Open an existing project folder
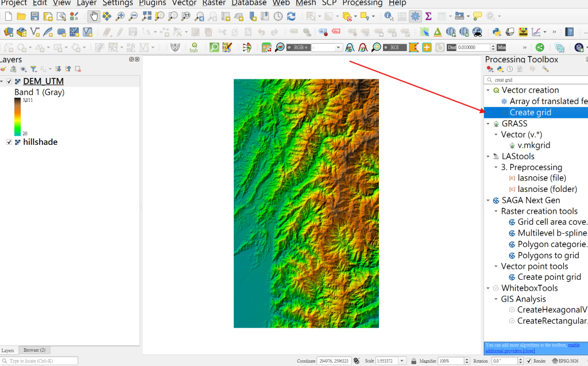Viewport: 588px width, 366px height. (x=21, y=16)
